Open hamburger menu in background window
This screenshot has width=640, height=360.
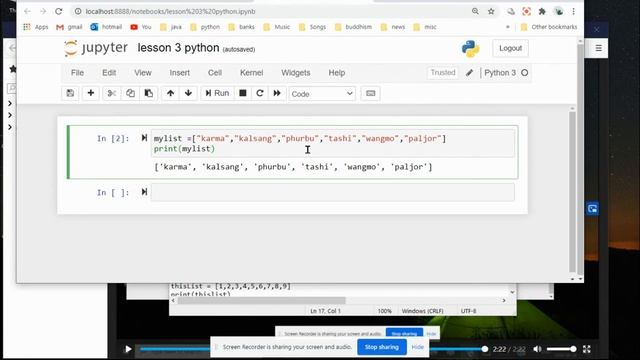pos(598,48)
